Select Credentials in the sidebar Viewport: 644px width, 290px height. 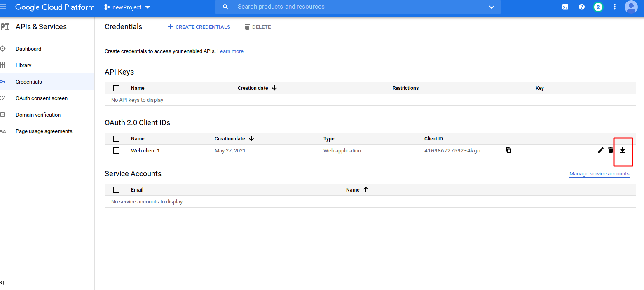point(29,82)
